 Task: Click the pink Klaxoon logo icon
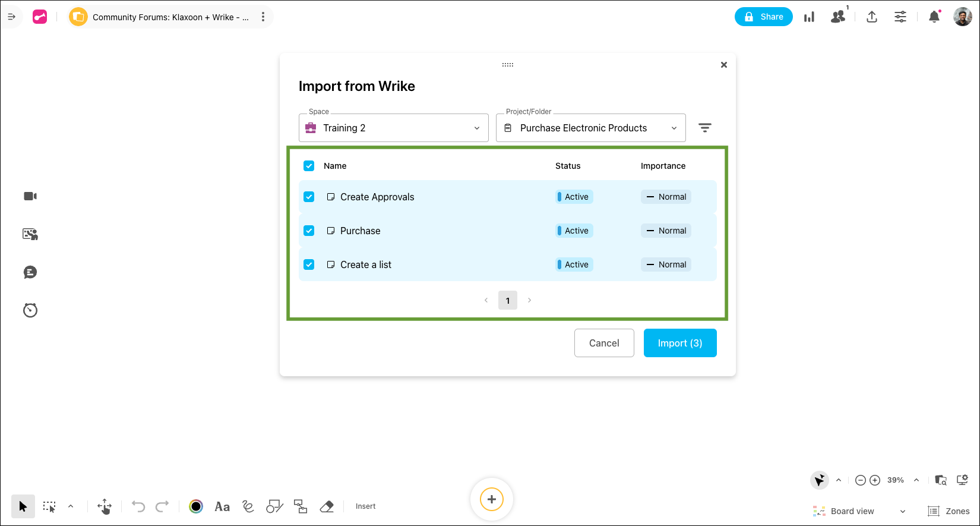point(40,17)
